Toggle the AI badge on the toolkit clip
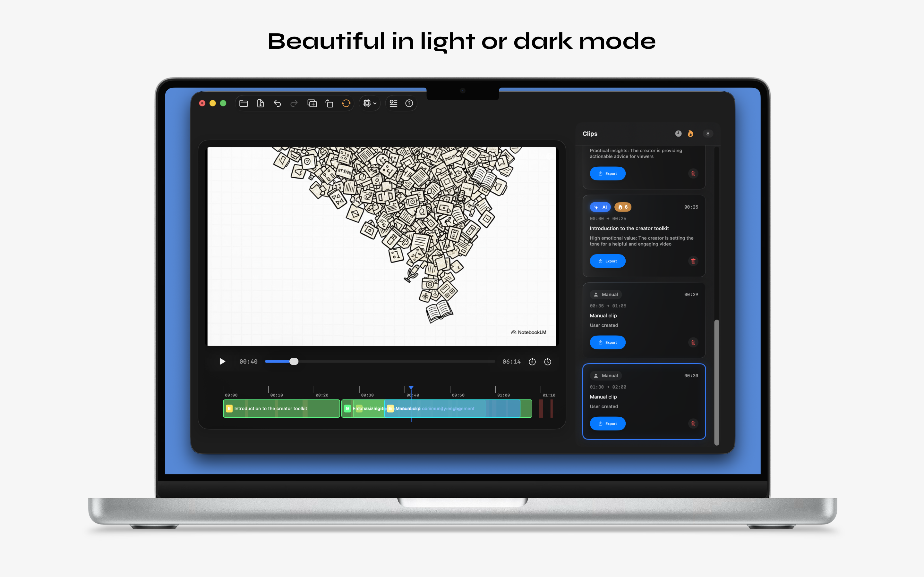 tap(600, 207)
